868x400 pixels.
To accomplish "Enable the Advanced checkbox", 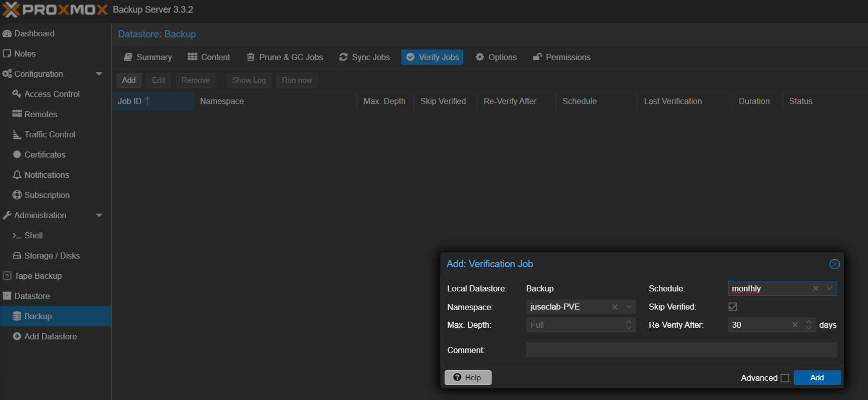I will click(x=785, y=378).
